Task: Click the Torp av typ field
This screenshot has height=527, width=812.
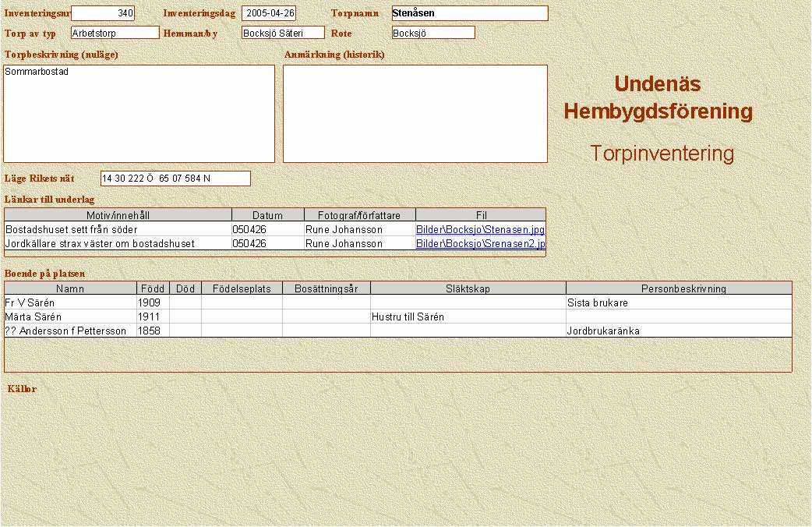Action: click(115, 33)
